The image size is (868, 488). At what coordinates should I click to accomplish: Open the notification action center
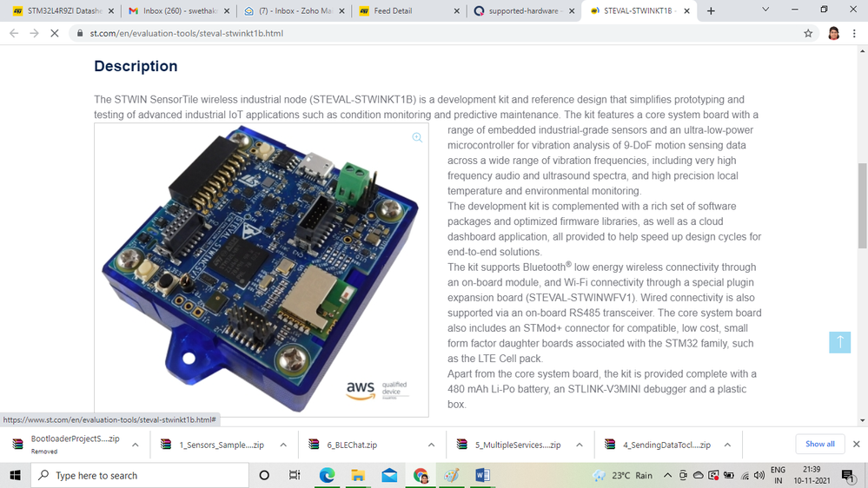[847, 475]
